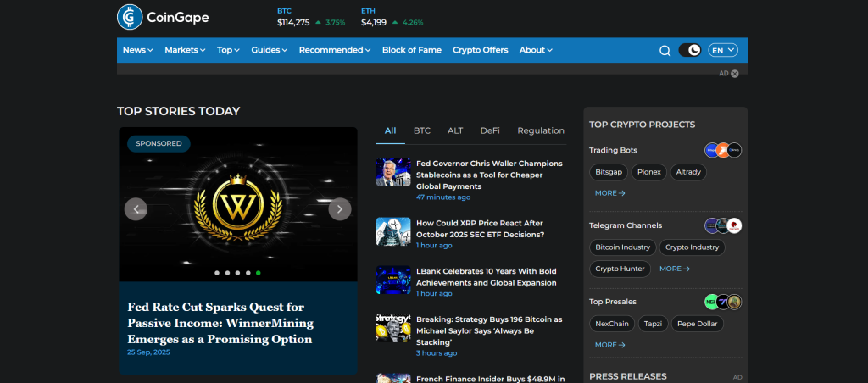Click the CoinGape logo
Image resolution: width=868 pixels, height=383 pixels.
(x=163, y=17)
